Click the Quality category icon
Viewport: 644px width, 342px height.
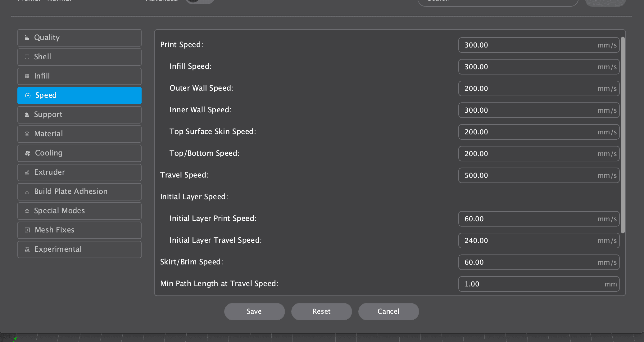tap(27, 38)
